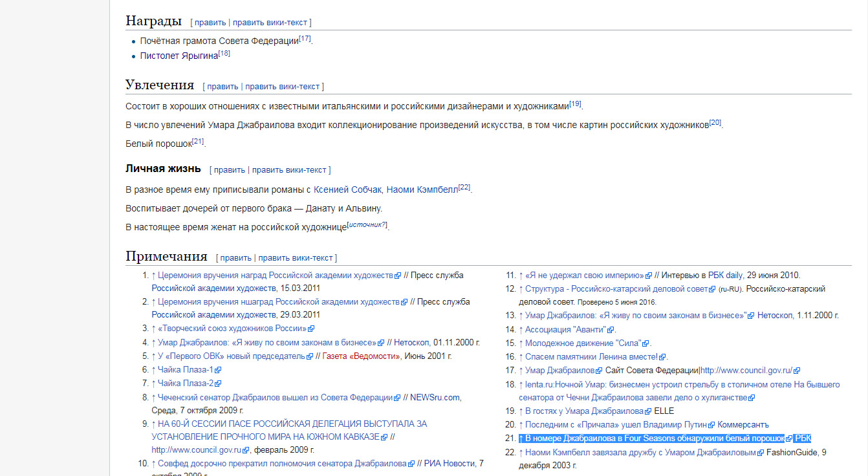868x476 pixels.
Task: Click the 'источник?' citation-needed marker
Action: click(x=367, y=224)
